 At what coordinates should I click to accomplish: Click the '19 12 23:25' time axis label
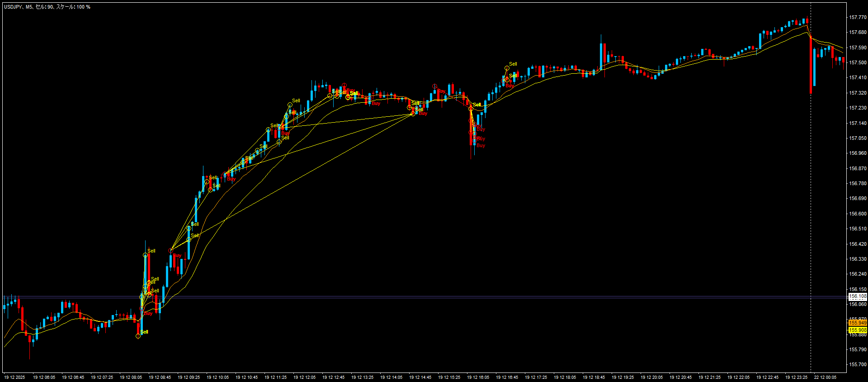coord(796,377)
